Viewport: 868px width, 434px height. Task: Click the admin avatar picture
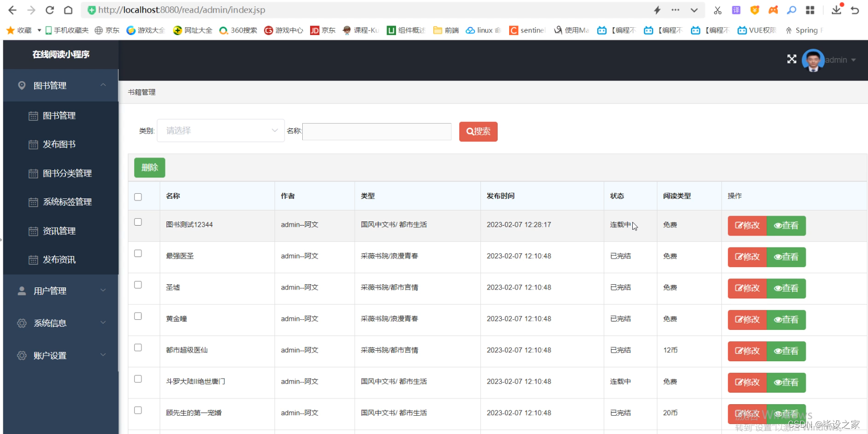[813, 60]
